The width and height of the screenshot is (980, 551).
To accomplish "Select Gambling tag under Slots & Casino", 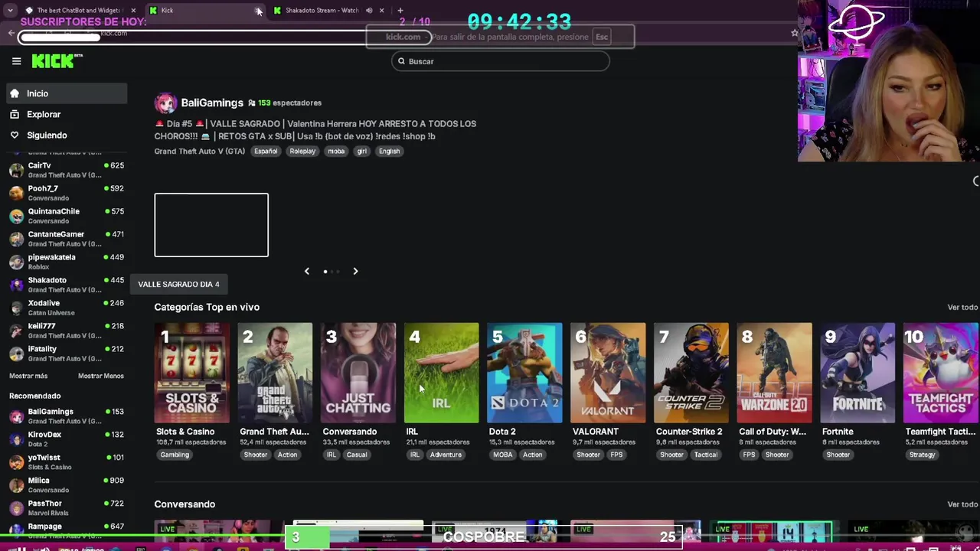I will point(175,455).
